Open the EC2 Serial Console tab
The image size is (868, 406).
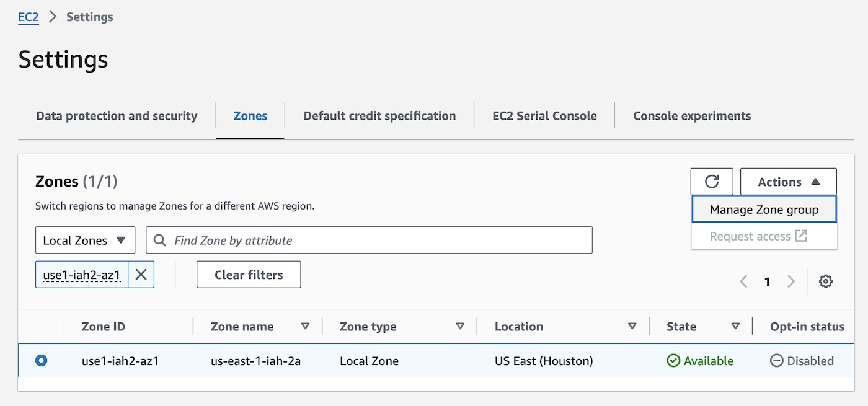click(x=544, y=116)
